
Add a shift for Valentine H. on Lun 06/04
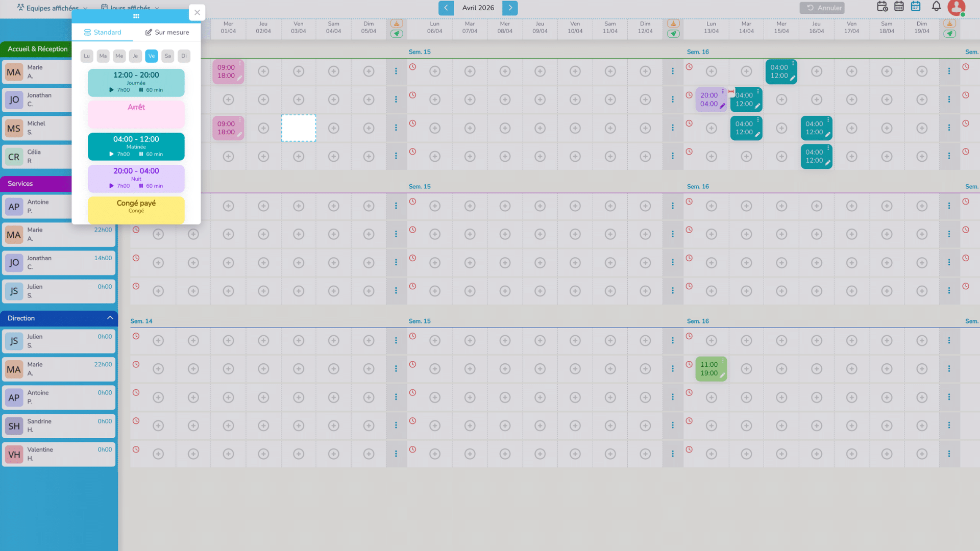[435, 454]
